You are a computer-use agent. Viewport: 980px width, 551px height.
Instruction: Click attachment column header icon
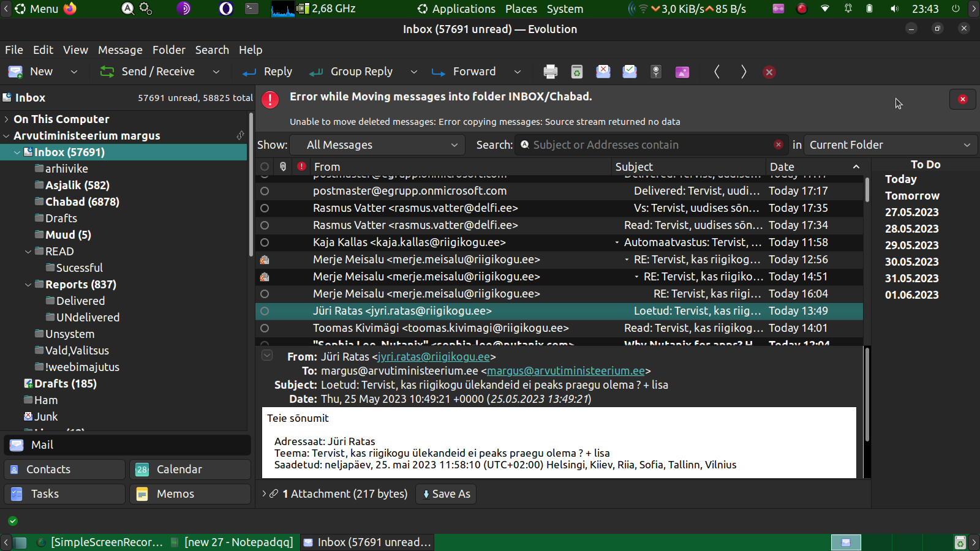tap(283, 167)
